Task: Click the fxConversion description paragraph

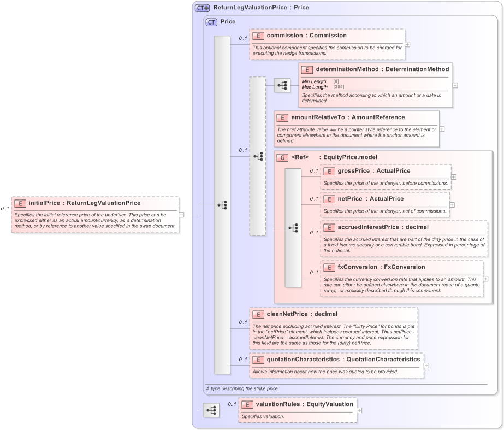Action: 401,285
